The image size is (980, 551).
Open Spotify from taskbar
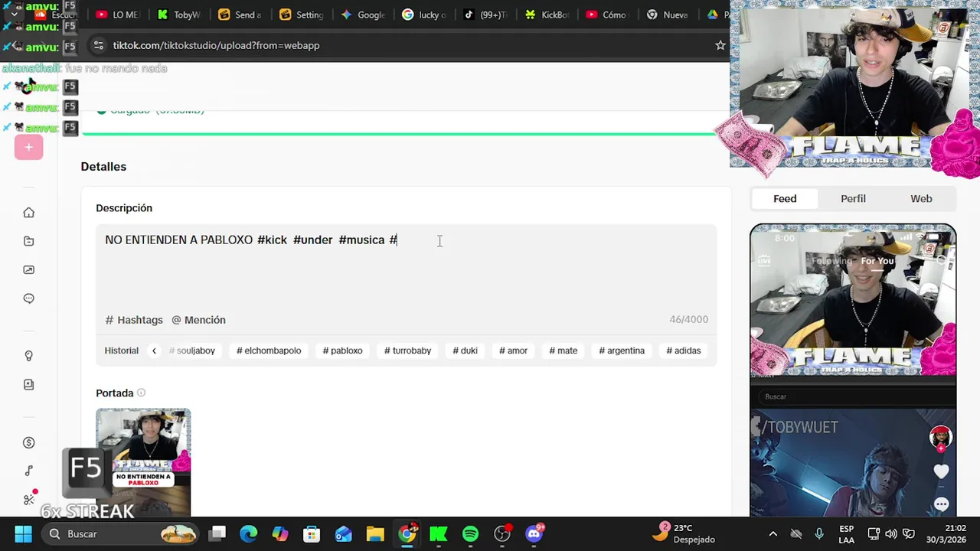pos(470,533)
